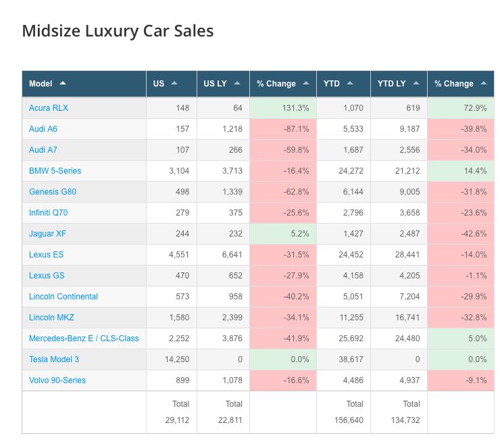The height and width of the screenshot is (448, 504).
Task: Select Lincoln Continental US LY value 958
Action: pos(223,297)
